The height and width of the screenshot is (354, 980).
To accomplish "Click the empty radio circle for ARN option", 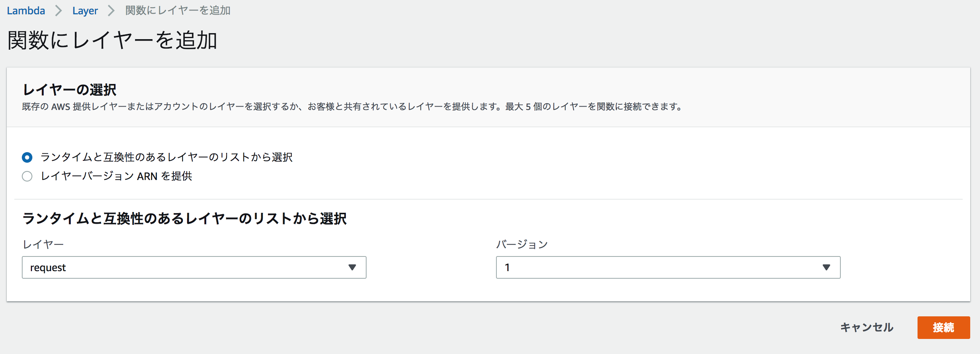I will pyautogui.click(x=27, y=176).
